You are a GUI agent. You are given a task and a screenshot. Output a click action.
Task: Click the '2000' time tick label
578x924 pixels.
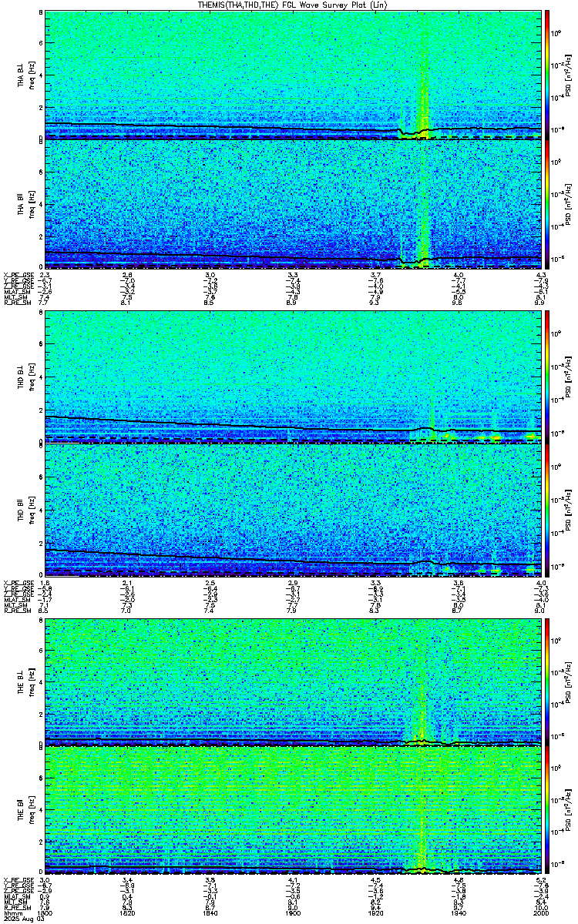[539, 912]
